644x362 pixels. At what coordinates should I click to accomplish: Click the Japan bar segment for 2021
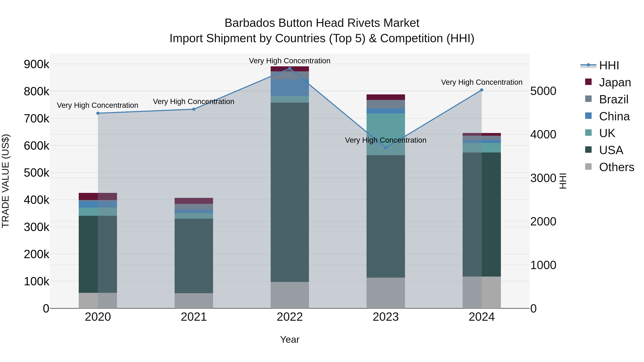pyautogui.click(x=194, y=201)
